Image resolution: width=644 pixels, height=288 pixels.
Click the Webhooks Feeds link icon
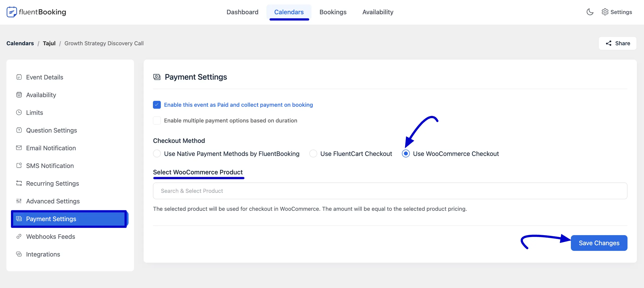[19, 237]
